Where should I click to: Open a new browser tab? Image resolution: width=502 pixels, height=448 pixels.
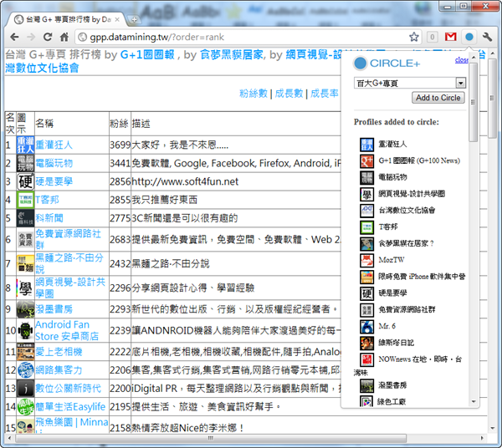(135, 18)
